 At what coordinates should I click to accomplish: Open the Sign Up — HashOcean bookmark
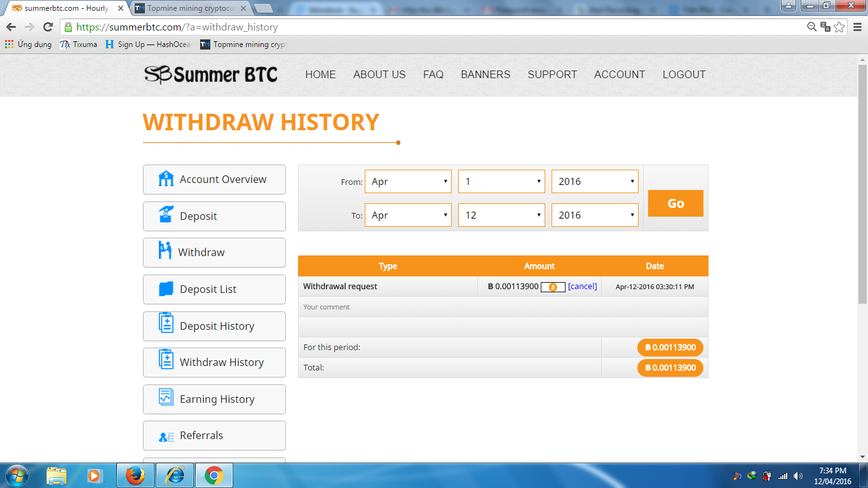coord(147,44)
